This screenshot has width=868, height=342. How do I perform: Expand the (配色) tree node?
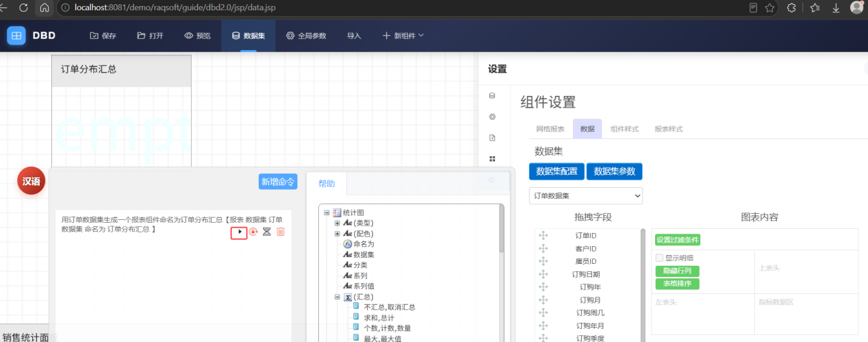337,234
